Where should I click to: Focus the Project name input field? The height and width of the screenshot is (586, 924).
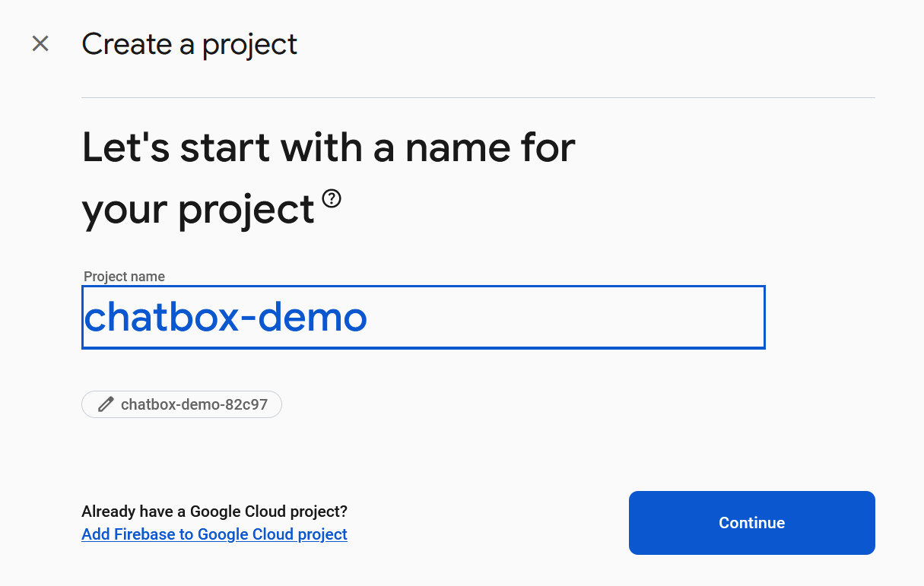point(423,318)
